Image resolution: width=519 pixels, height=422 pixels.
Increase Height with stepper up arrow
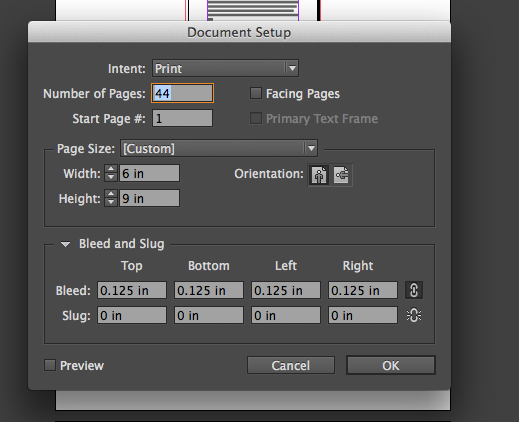(111, 194)
